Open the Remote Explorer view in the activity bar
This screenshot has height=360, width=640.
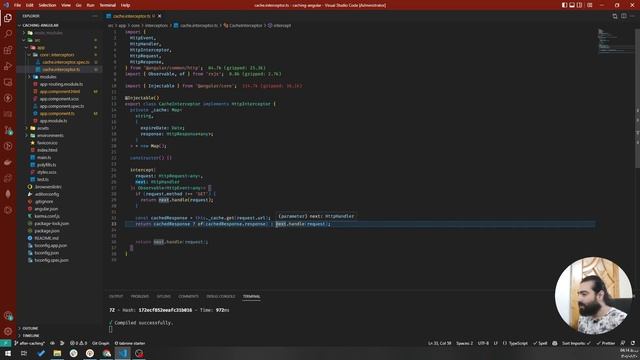[8, 82]
